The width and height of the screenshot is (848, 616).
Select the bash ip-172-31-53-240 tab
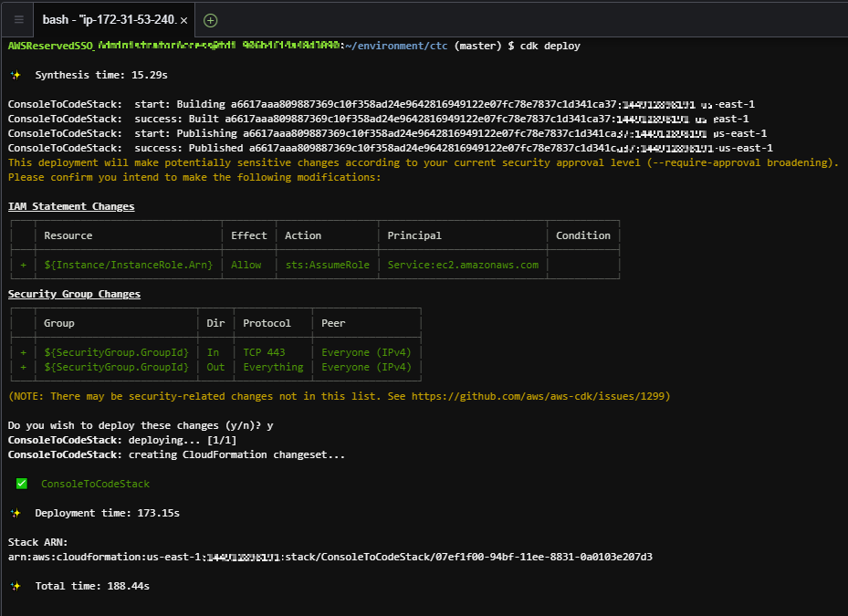110,19
